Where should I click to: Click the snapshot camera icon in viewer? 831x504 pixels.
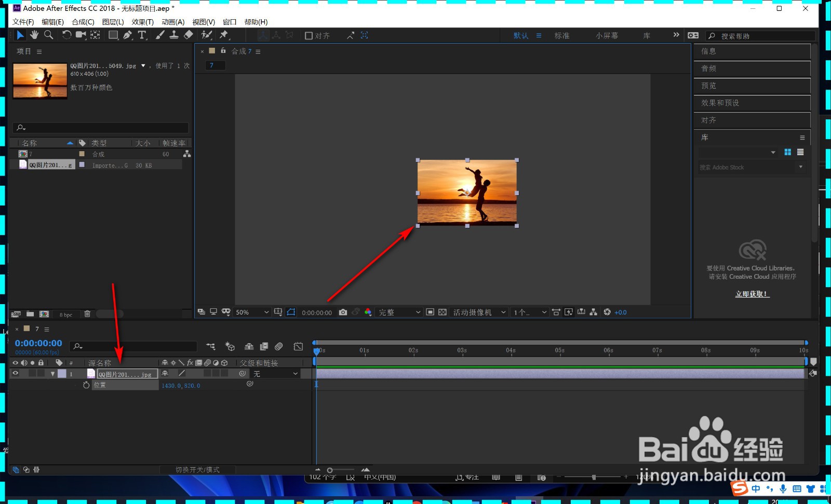(343, 312)
